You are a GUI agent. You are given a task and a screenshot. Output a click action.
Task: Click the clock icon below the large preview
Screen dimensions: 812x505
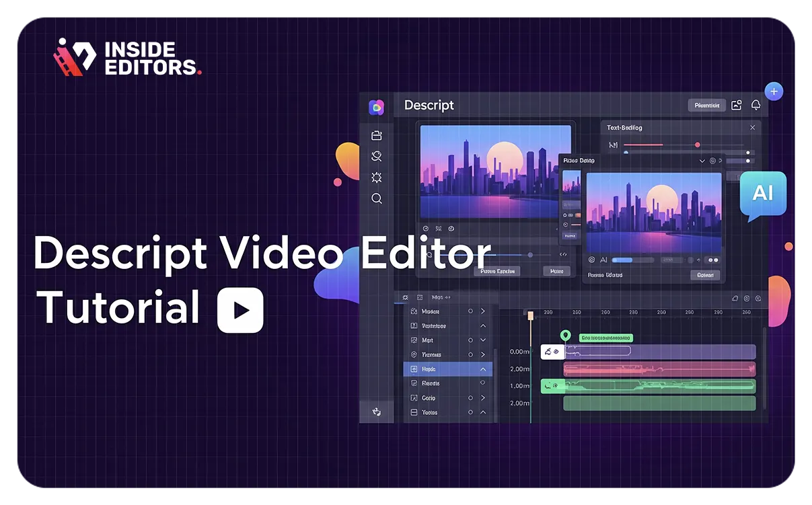click(426, 229)
